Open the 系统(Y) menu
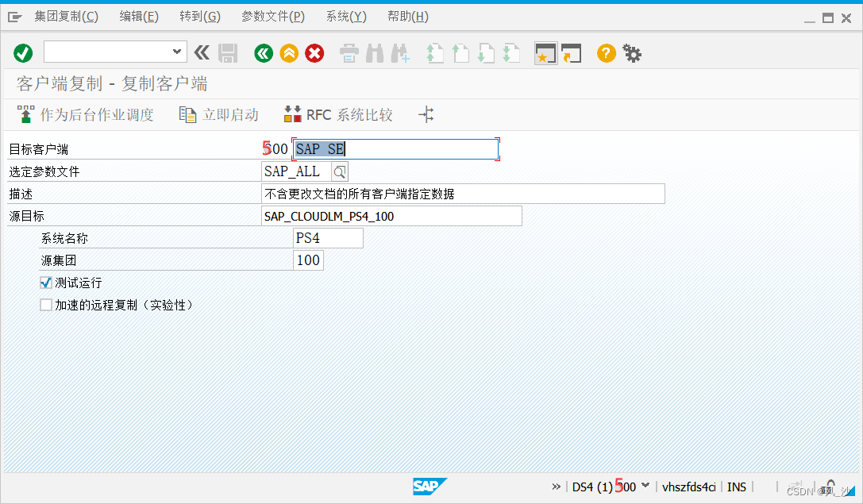This screenshot has width=863, height=504. pyautogui.click(x=346, y=17)
